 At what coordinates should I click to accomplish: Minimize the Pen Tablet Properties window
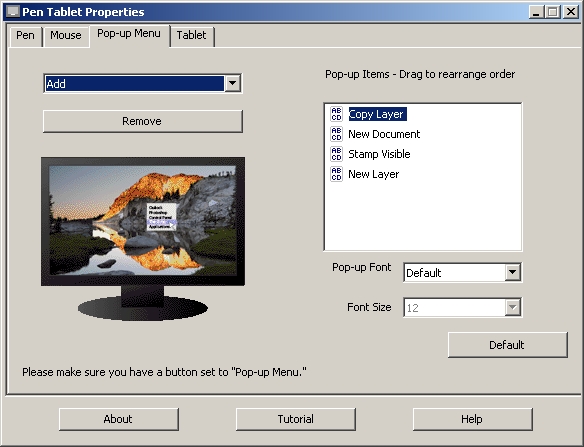pos(536,12)
